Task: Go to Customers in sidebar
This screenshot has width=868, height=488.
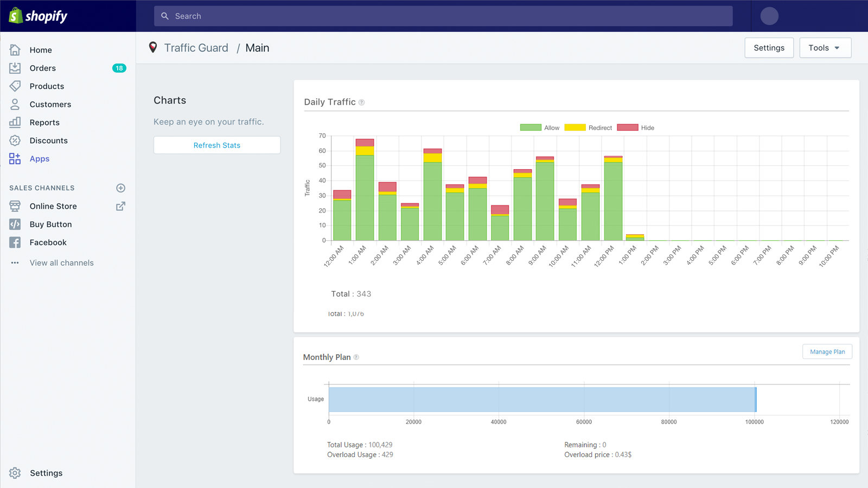Action: click(x=50, y=105)
